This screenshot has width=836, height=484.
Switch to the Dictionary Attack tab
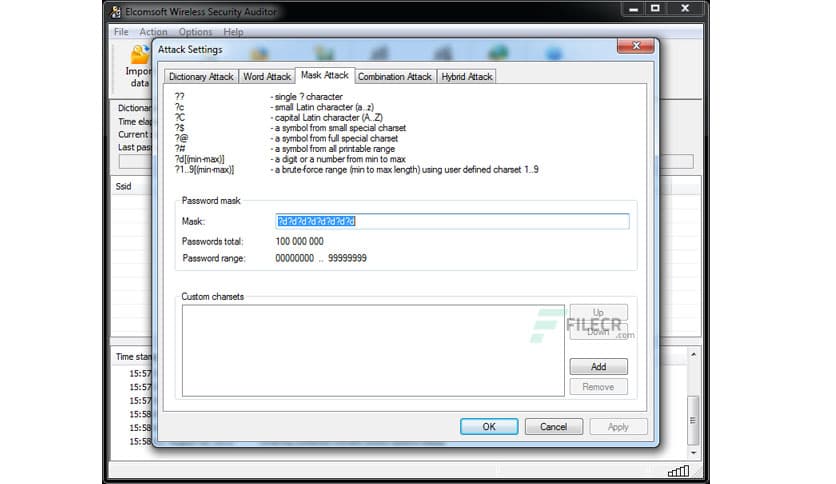201,77
